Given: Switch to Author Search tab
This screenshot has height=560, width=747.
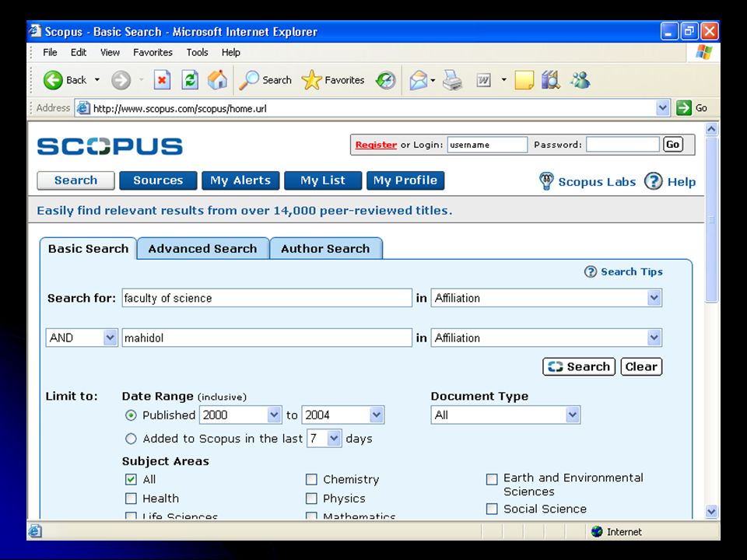Looking at the screenshot, I should [326, 249].
